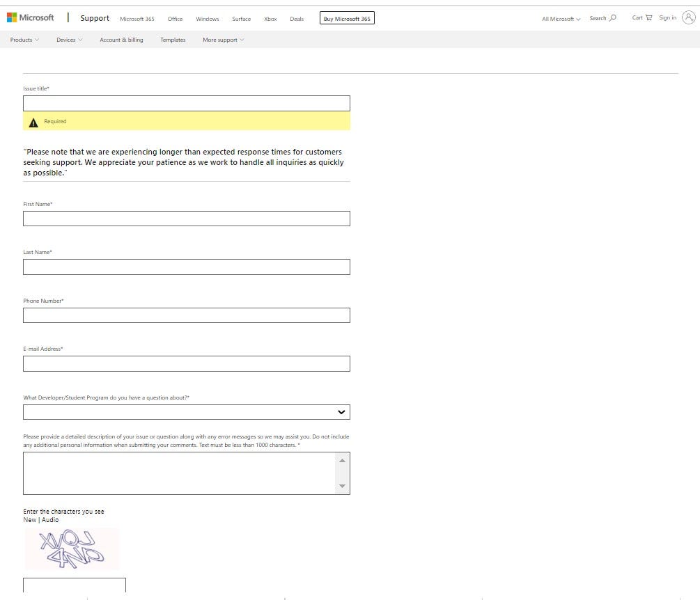Expand the More support menu
The width and height of the screenshot is (700, 600).
point(223,40)
